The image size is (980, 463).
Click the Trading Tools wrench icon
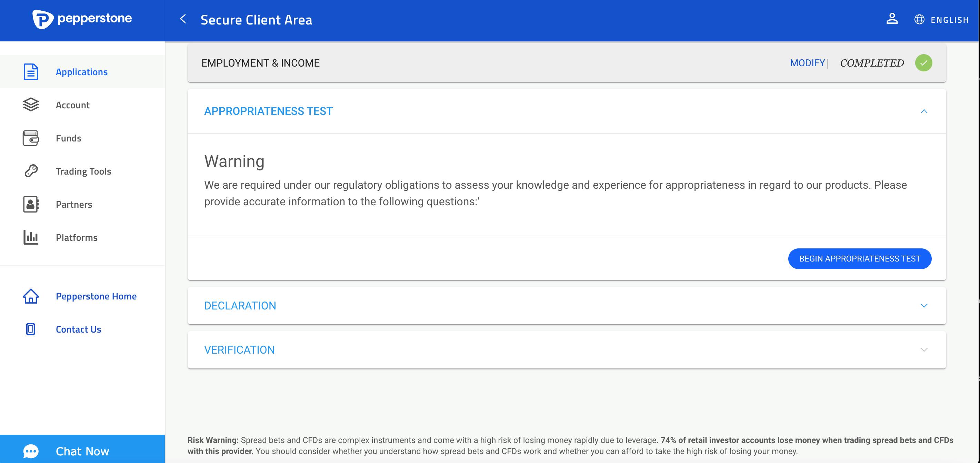coord(31,171)
